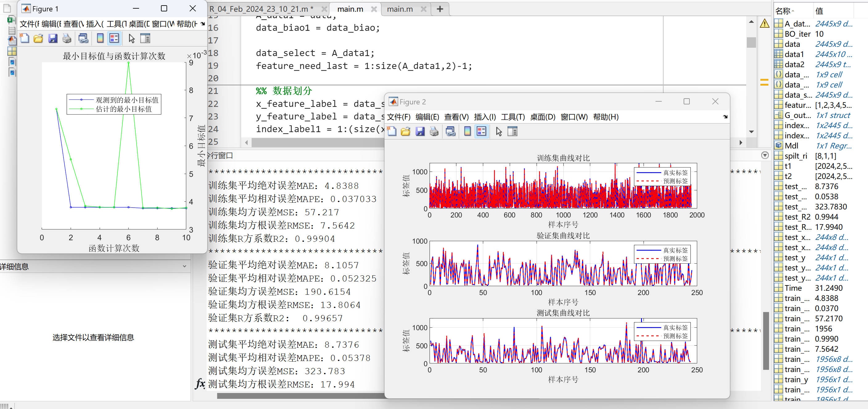This screenshot has height=409, width=868.
Task: Click Open File folder icon in Figure 1 toolbar
Action: (x=39, y=38)
